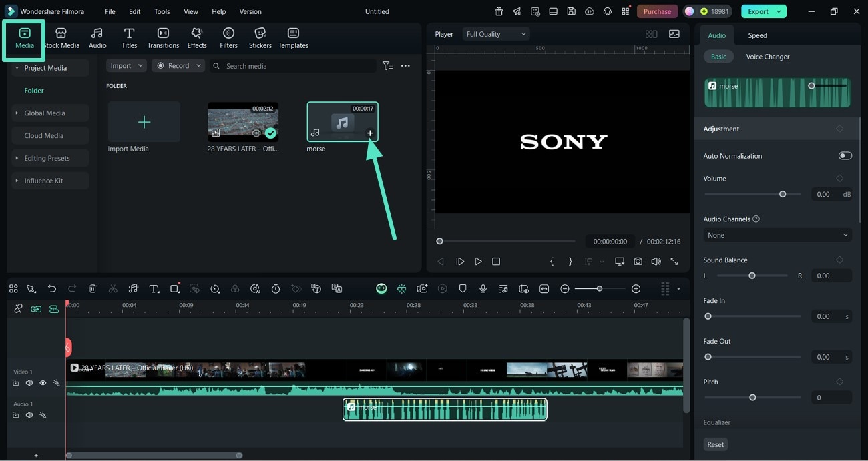Click the timeline zoom out minus
The height and width of the screenshot is (461, 868).
point(565,288)
